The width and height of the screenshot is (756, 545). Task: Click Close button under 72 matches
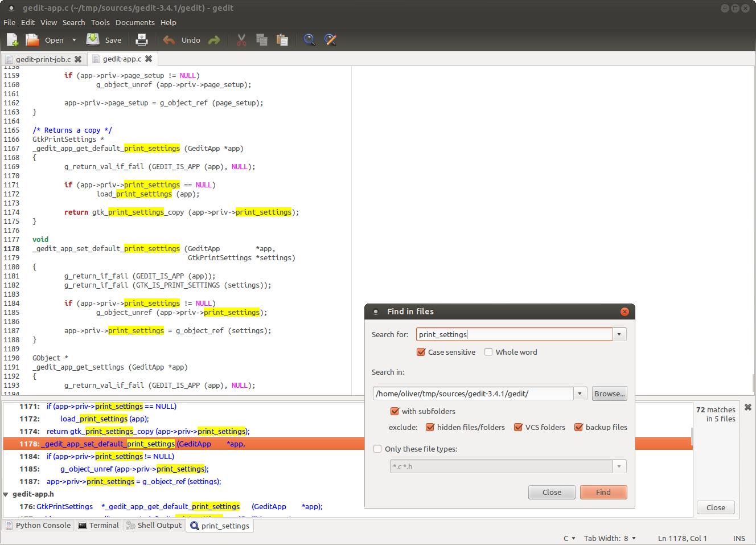coord(716,507)
